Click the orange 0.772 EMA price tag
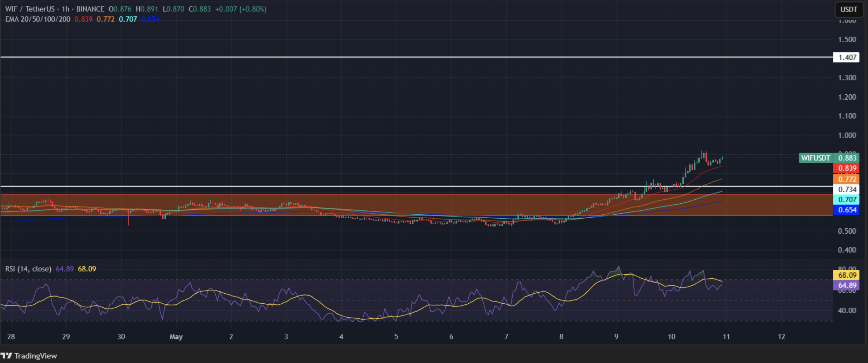Image resolution: width=868 pixels, height=363 pixels. [x=846, y=179]
